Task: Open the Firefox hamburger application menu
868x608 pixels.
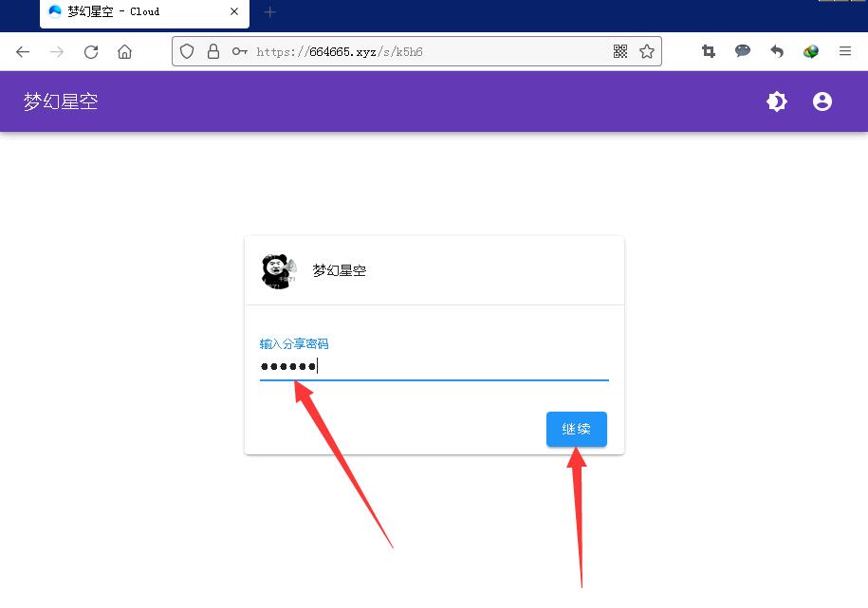Action: pos(845,52)
